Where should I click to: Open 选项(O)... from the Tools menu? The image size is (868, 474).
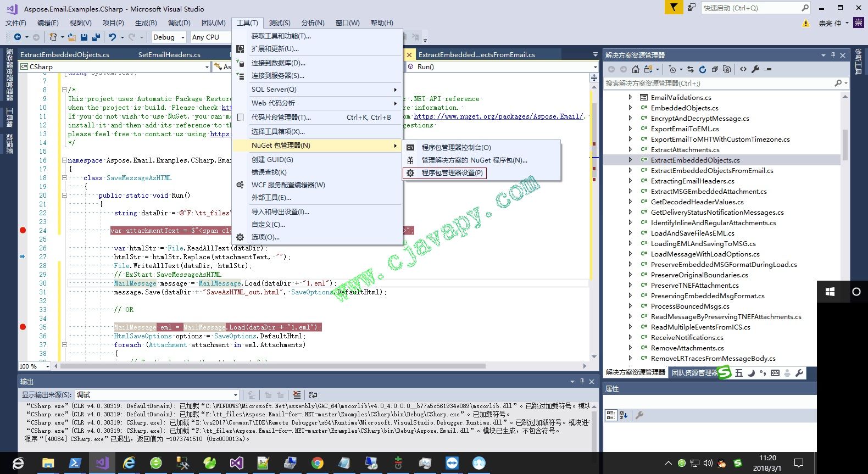317,237
